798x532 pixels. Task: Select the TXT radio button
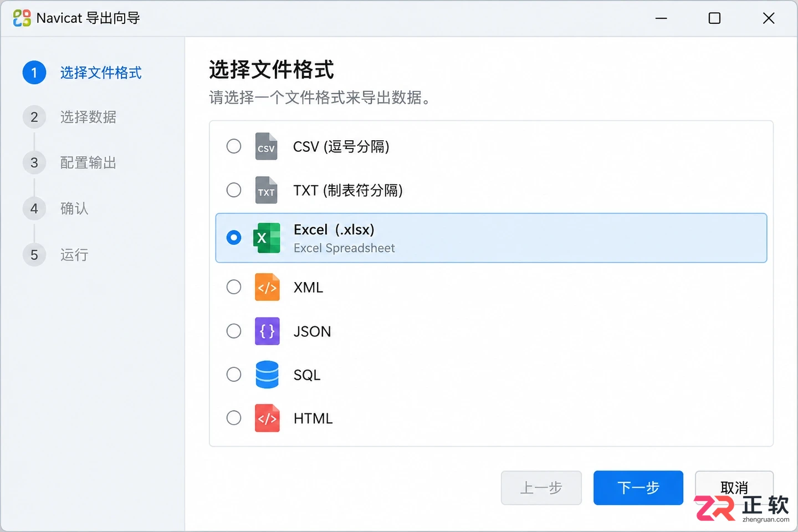[x=234, y=190]
